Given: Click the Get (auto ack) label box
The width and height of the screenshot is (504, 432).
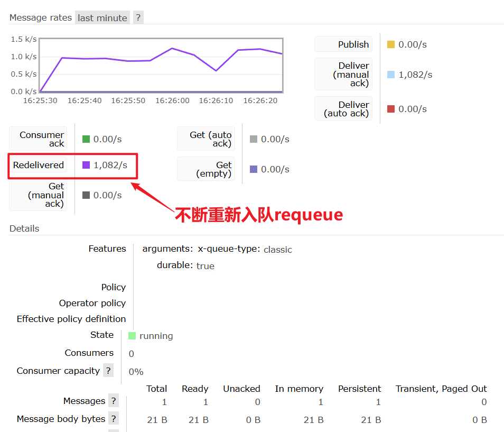Looking at the screenshot, I should [206, 139].
